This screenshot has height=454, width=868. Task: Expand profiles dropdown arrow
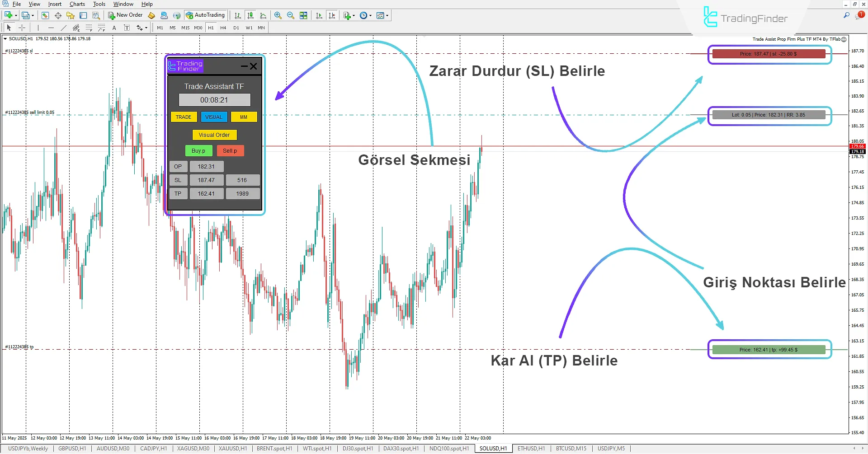point(33,15)
